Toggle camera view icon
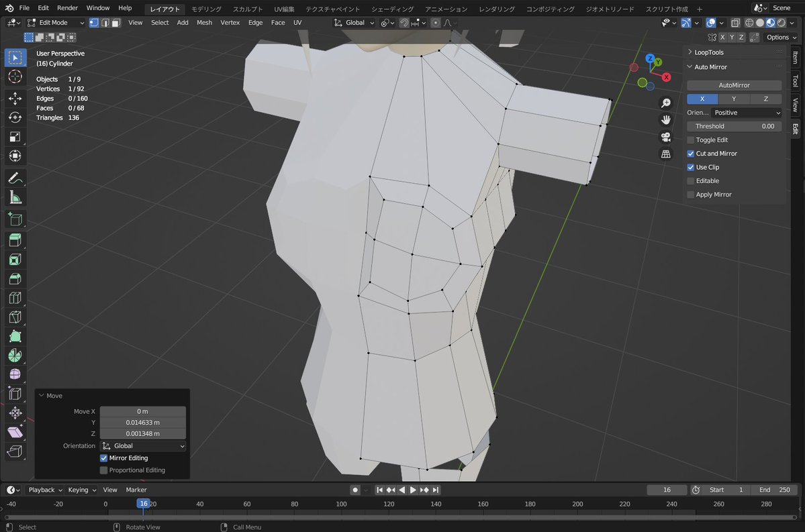Screen dimensions: 805x532 click(x=666, y=137)
